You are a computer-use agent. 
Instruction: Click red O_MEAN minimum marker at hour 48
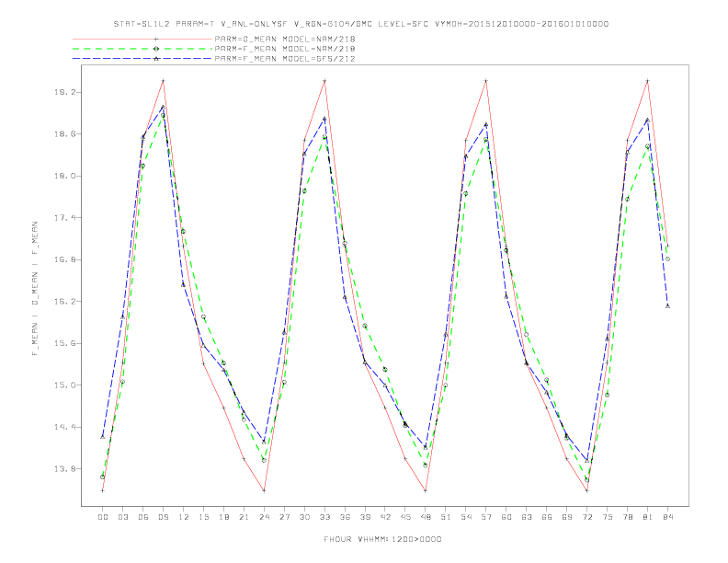coord(426,490)
